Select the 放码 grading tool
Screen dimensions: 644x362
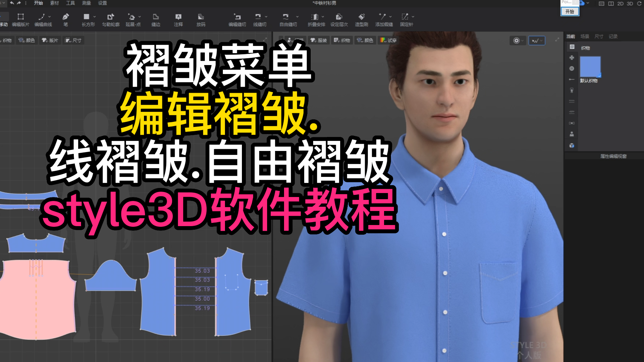[x=201, y=20]
